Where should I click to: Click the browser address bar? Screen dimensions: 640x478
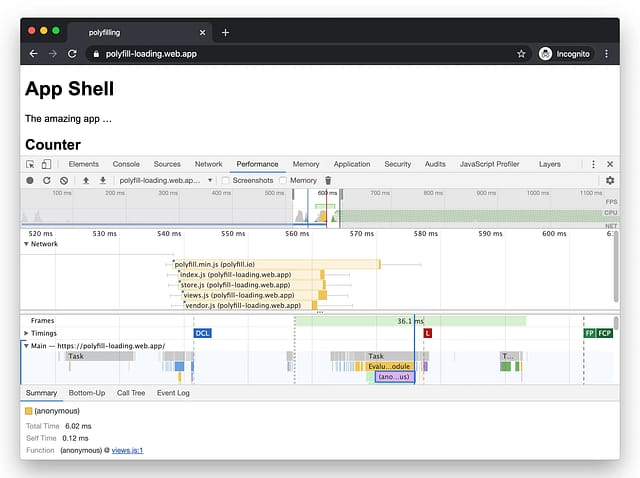pyautogui.click(x=300, y=53)
